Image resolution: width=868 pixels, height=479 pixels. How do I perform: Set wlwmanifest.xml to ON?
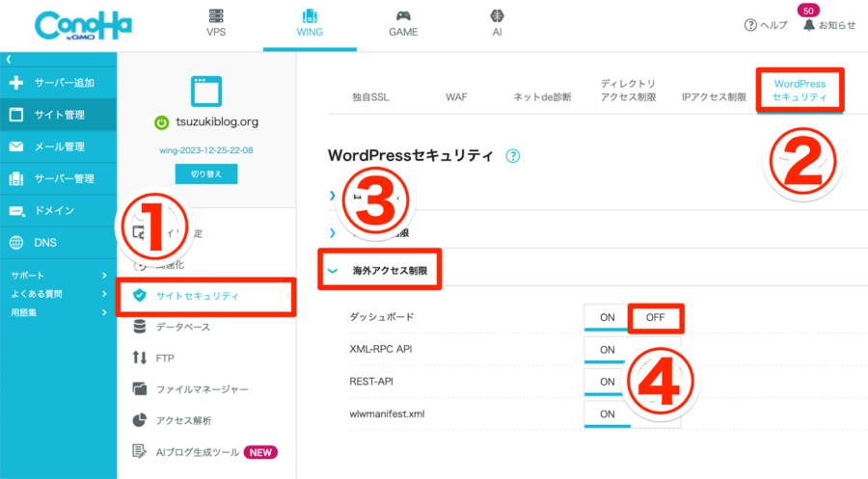click(607, 413)
